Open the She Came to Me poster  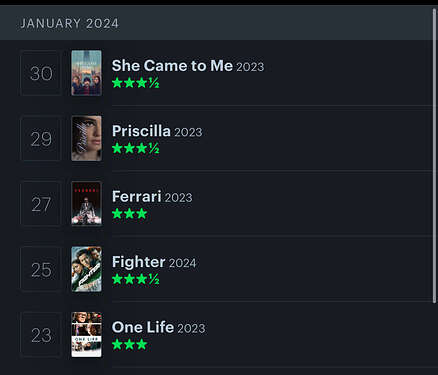pyautogui.click(x=86, y=73)
